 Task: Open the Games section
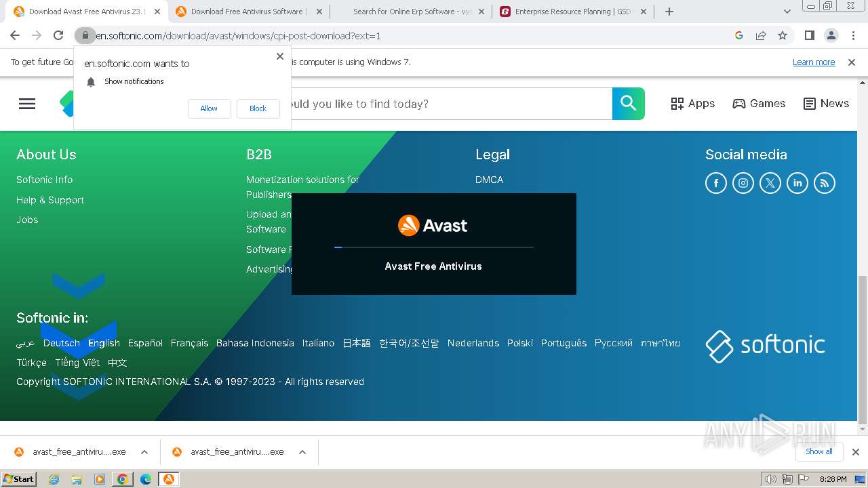click(x=759, y=104)
